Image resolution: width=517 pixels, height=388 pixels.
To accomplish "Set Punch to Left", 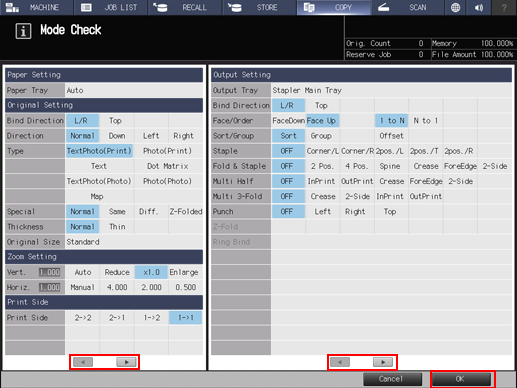I will tap(322, 212).
